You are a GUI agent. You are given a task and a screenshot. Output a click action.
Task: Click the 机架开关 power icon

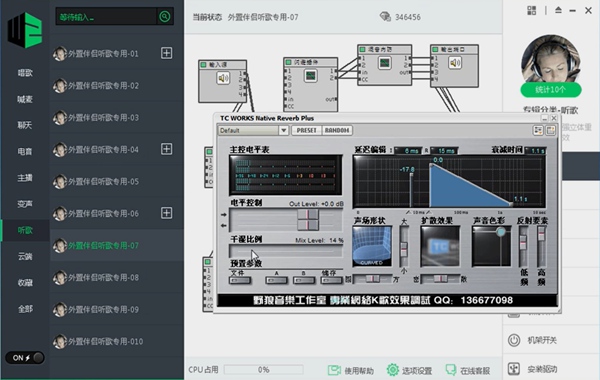(x=514, y=340)
